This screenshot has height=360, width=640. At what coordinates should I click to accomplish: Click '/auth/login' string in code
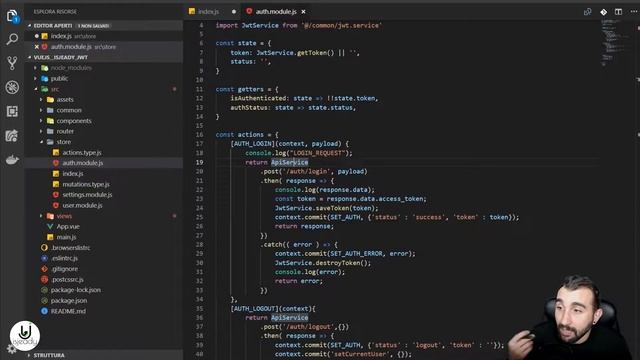tap(306, 171)
